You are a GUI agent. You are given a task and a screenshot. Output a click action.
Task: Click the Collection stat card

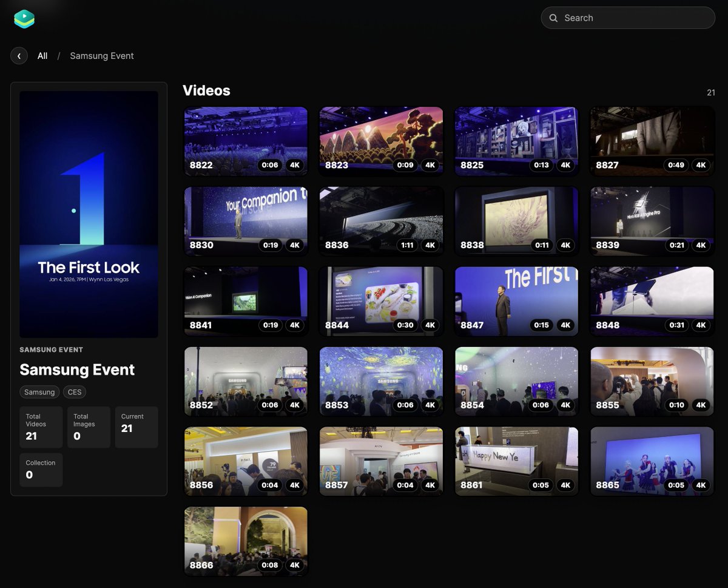[x=41, y=470]
